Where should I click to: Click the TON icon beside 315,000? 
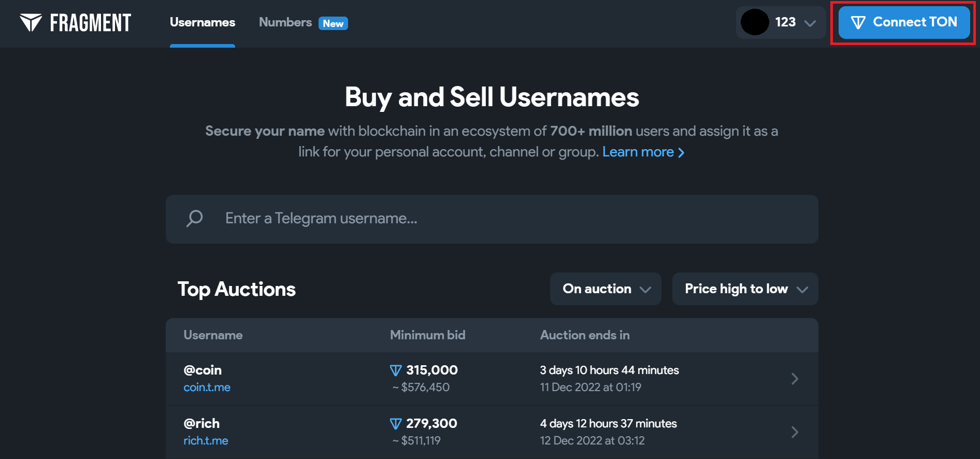click(x=396, y=370)
